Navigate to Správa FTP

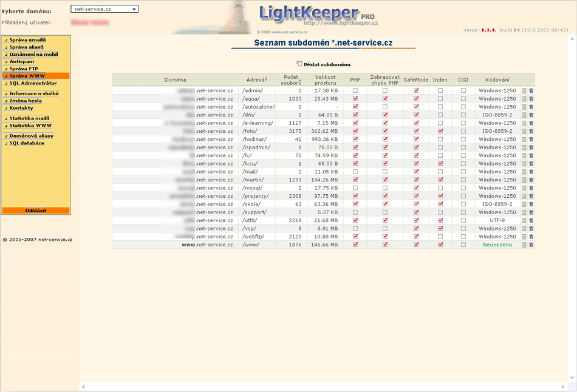click(24, 69)
